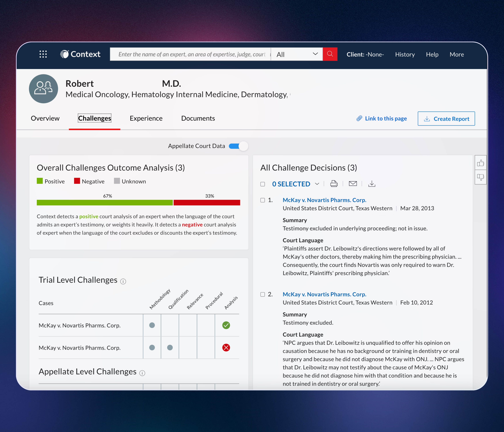Click the Unknown legend gray swatch
The height and width of the screenshot is (432, 504).
tap(117, 181)
